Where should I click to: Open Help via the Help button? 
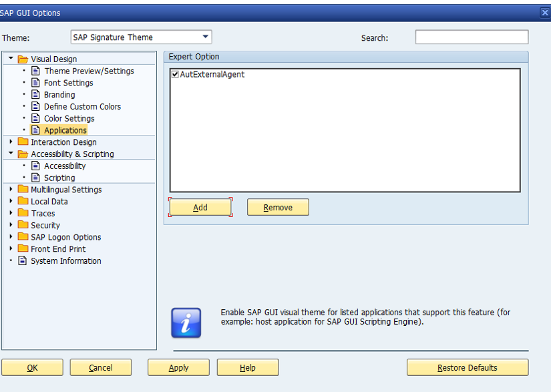[x=248, y=367]
